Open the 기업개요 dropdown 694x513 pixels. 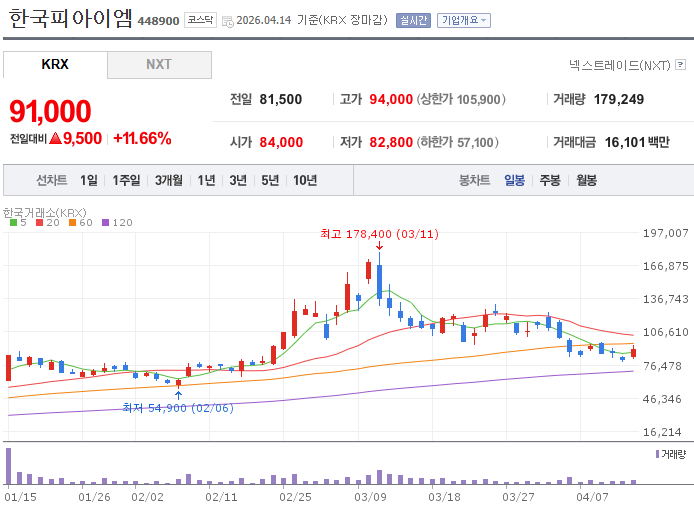(x=464, y=20)
